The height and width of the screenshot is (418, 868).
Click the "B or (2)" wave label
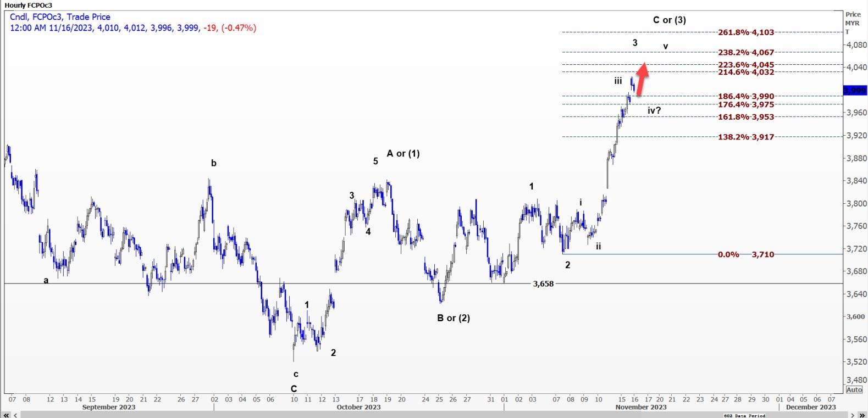click(454, 317)
